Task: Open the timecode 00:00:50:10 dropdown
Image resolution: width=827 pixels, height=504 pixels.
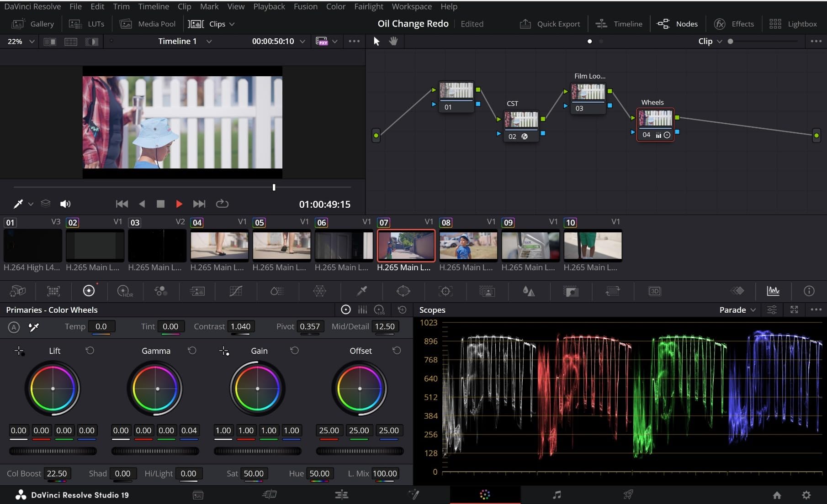Action: tap(279, 41)
